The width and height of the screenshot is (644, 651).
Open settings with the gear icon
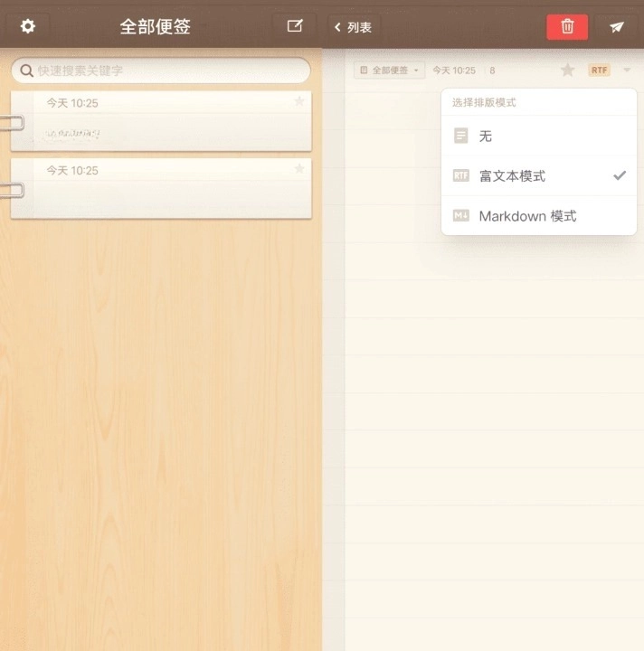click(28, 26)
